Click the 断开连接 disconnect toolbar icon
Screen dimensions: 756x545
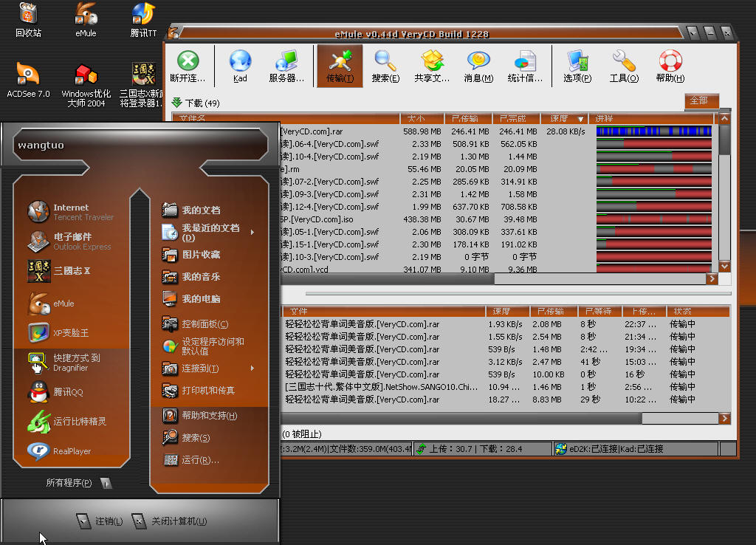[188, 66]
